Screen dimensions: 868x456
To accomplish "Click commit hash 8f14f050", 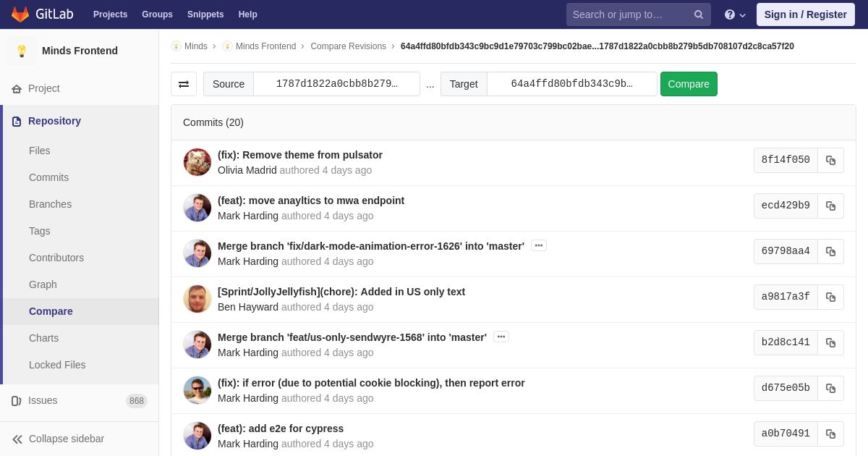I will pyautogui.click(x=786, y=160).
